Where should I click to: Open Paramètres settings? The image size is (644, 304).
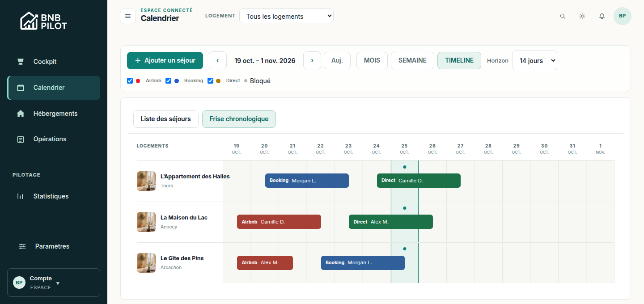54,246
